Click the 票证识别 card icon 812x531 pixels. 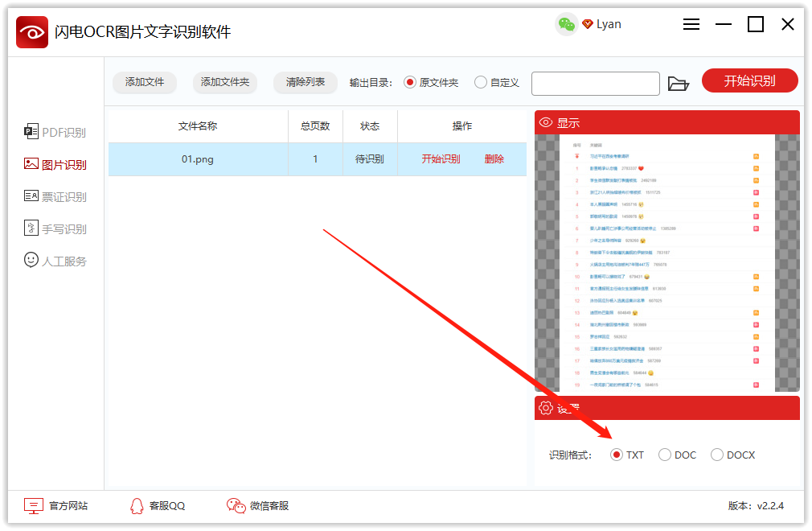31,196
